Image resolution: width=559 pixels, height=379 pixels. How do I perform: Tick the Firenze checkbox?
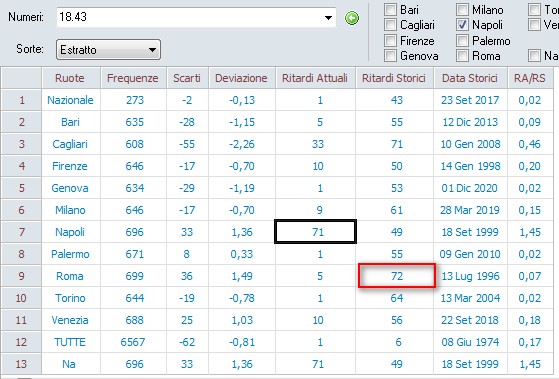pyautogui.click(x=390, y=41)
